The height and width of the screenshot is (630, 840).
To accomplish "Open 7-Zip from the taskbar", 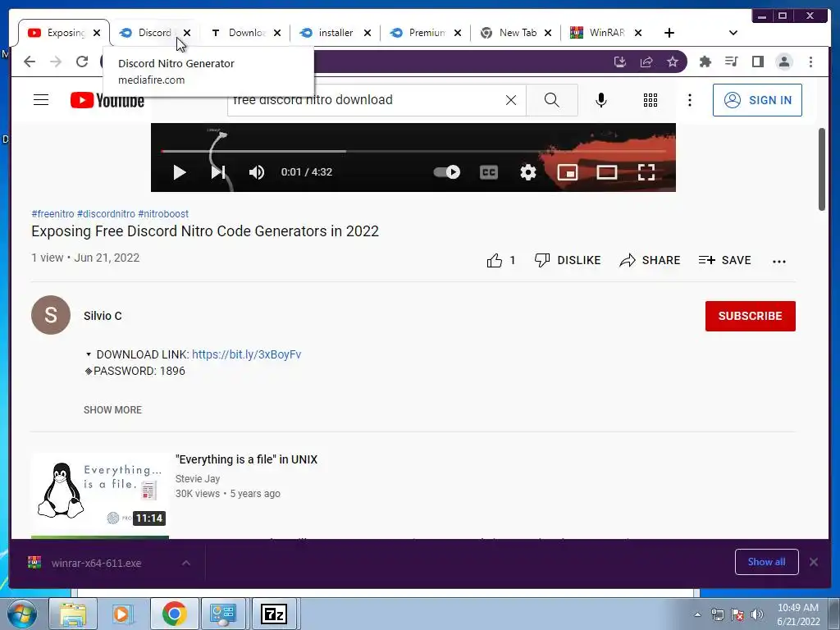I will 274,614.
